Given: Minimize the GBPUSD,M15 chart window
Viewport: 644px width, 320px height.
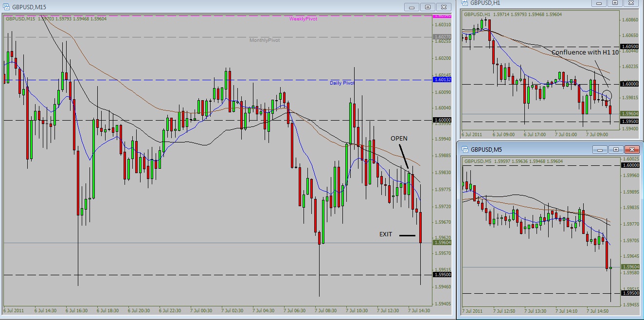Looking at the screenshot, I should point(412,7).
